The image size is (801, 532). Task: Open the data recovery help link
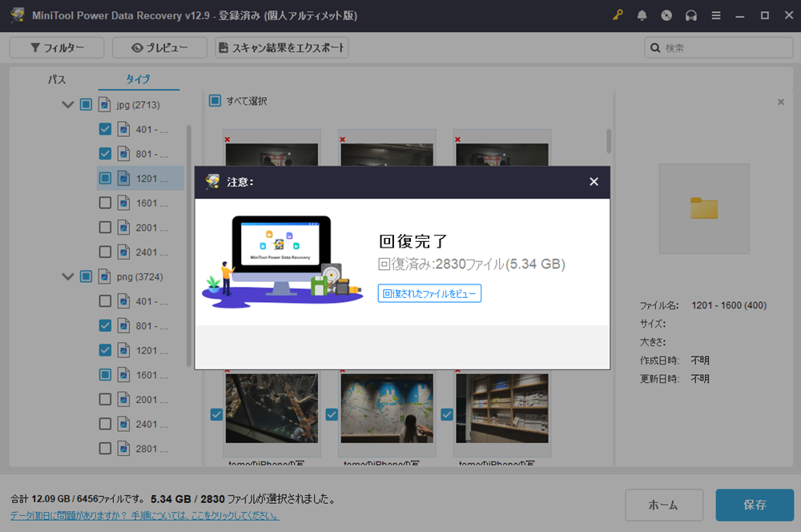click(x=144, y=516)
